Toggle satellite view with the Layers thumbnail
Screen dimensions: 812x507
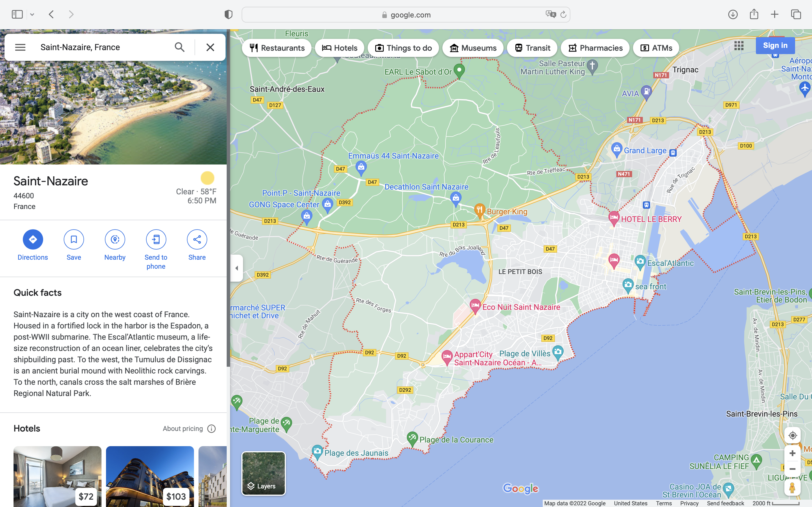click(x=263, y=473)
